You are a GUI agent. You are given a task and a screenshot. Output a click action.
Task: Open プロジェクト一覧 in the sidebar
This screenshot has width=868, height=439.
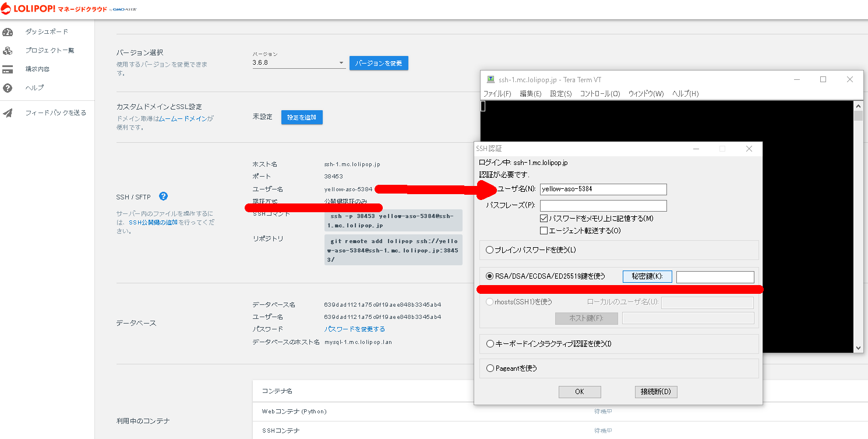[x=50, y=51]
